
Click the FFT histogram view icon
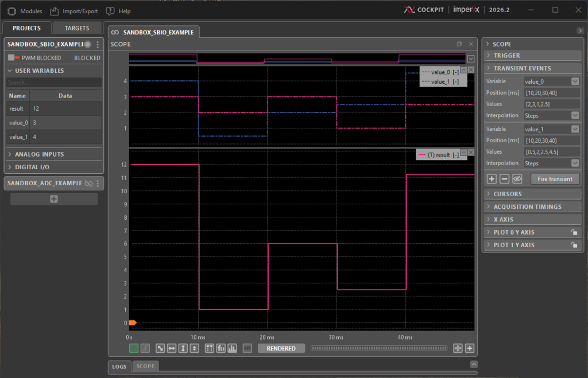(233, 348)
